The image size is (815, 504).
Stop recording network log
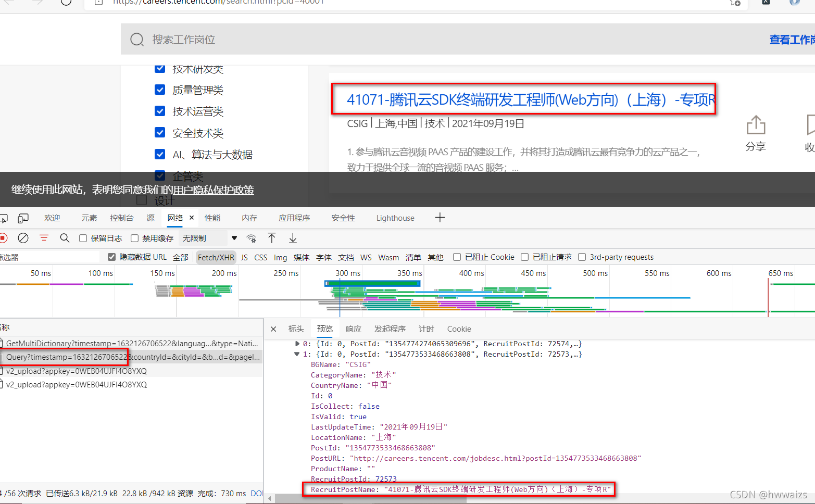point(3,238)
